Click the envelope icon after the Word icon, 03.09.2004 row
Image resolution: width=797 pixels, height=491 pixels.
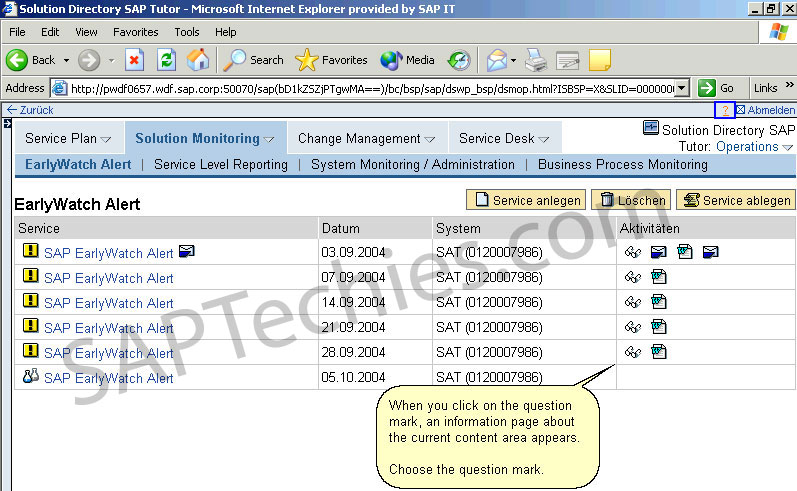click(x=711, y=252)
